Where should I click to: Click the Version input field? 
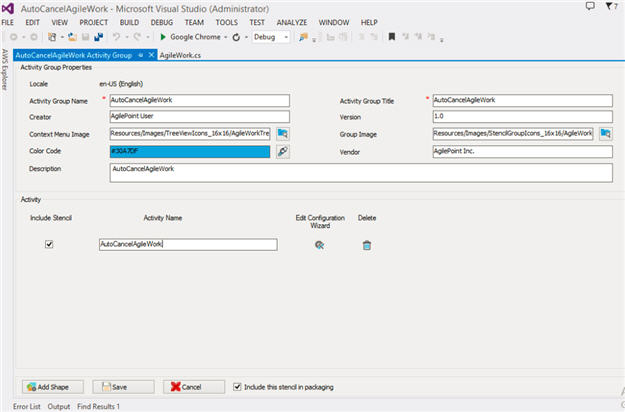[523, 117]
